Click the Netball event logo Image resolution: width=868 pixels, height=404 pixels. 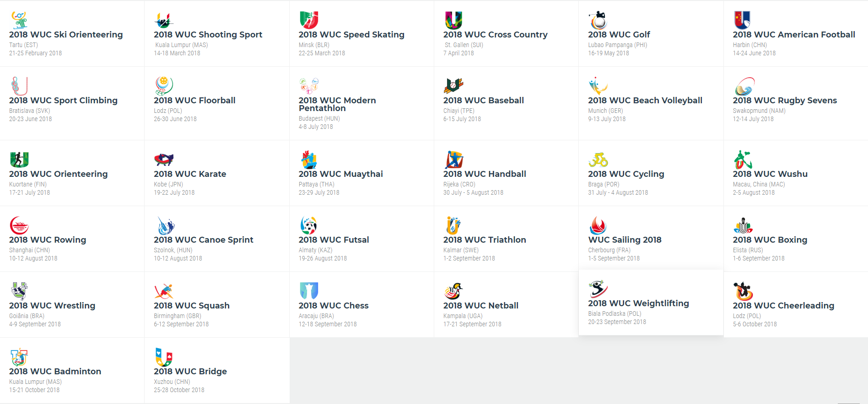(453, 291)
